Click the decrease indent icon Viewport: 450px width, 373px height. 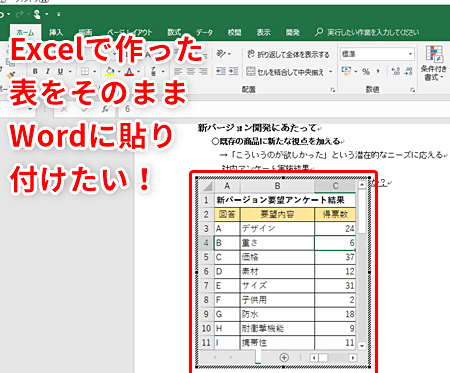pyautogui.click(x=221, y=71)
